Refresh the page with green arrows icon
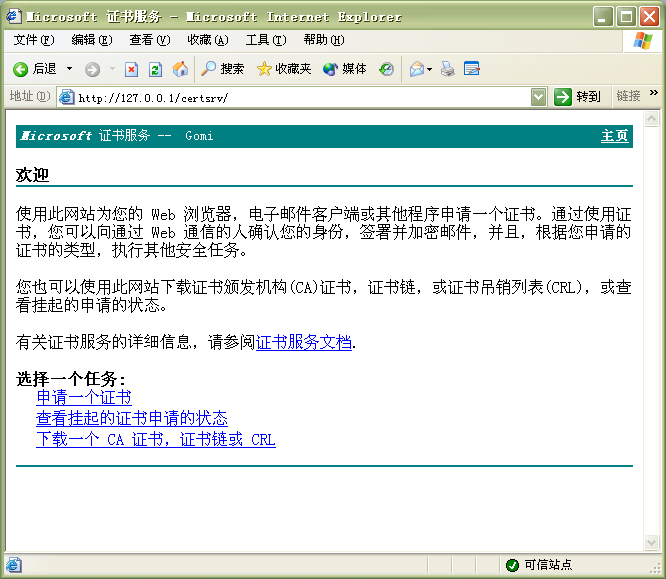666x579 pixels. tap(155, 69)
